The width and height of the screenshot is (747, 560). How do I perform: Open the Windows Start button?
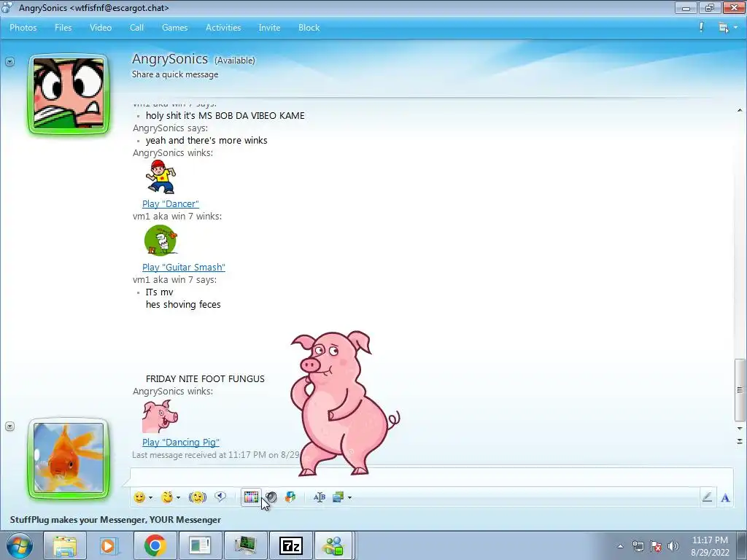click(x=19, y=545)
